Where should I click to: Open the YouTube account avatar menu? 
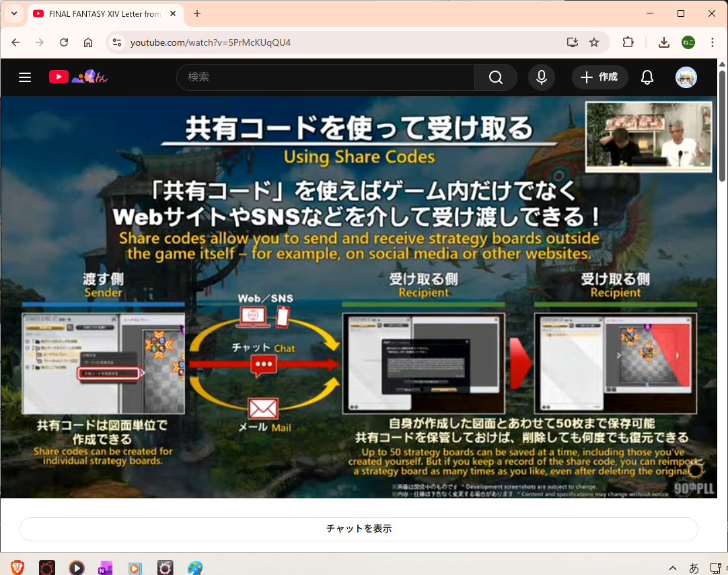click(x=686, y=77)
